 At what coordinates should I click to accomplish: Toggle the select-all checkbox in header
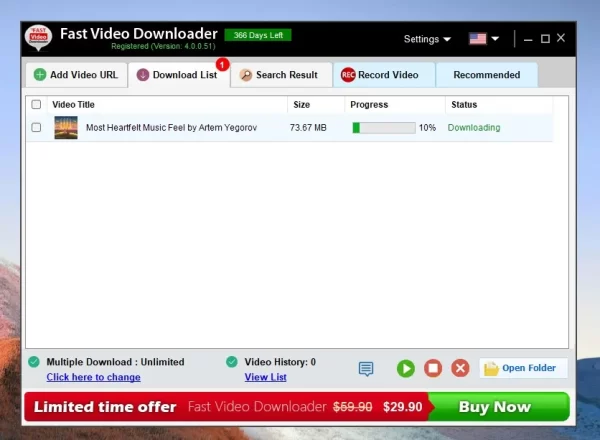[x=36, y=104]
